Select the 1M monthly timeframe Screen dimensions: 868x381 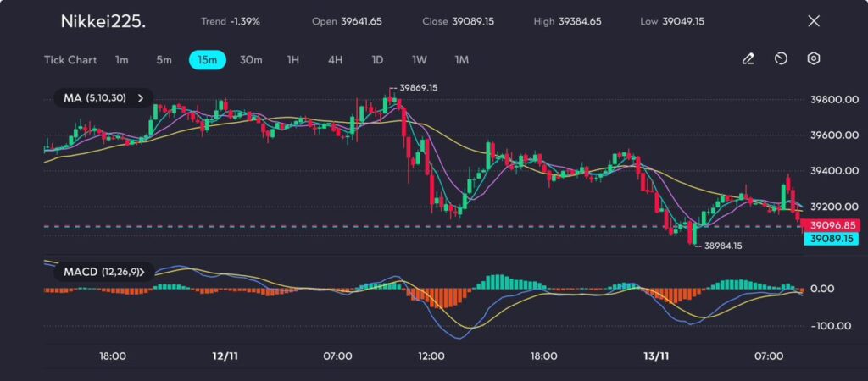(x=462, y=60)
